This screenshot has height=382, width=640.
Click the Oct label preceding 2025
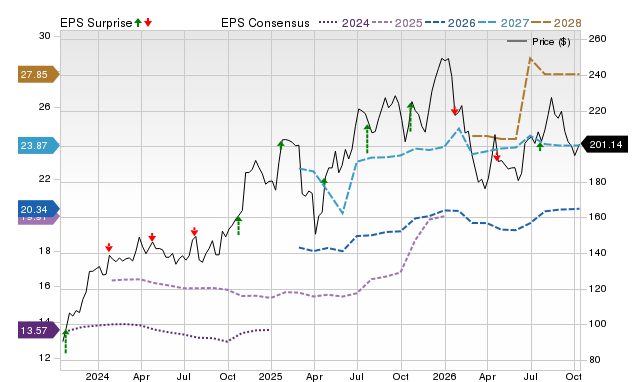coord(228,376)
